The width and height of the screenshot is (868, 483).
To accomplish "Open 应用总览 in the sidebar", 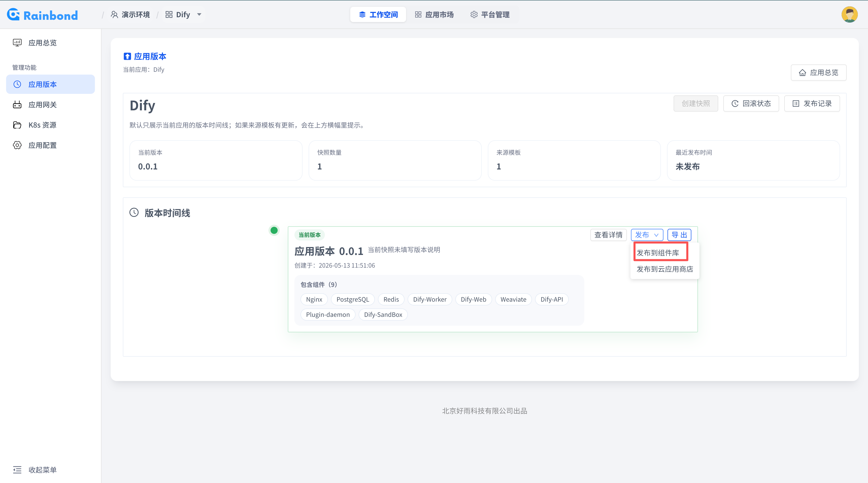I will point(51,43).
